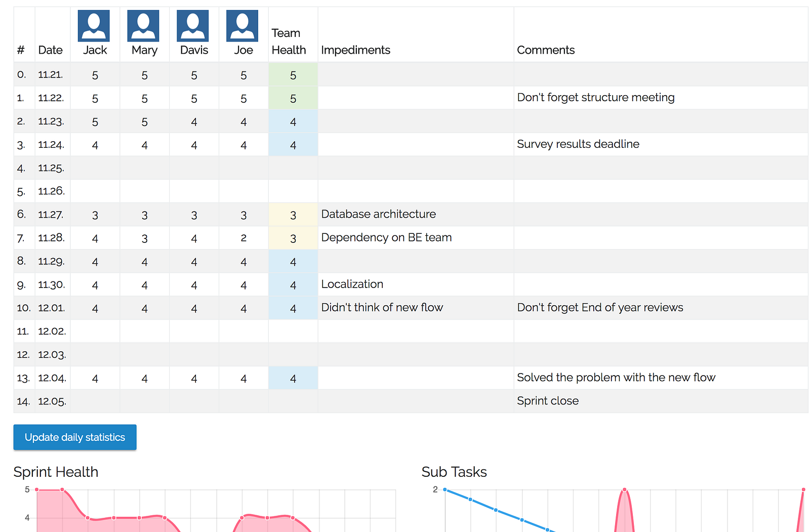This screenshot has width=810, height=532.
Task: Click the date cell 12.02.
Action: click(52, 332)
